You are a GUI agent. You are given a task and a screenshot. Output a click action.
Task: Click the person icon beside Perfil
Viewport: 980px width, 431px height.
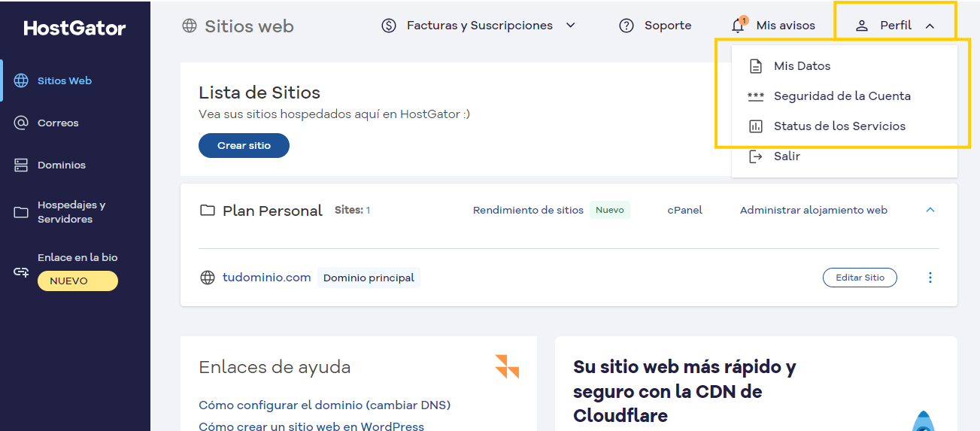click(x=862, y=26)
